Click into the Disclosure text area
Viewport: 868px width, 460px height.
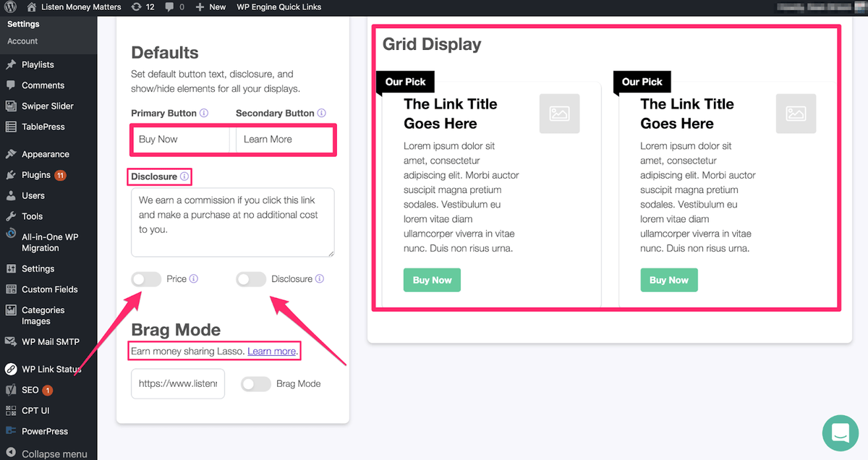(x=232, y=222)
